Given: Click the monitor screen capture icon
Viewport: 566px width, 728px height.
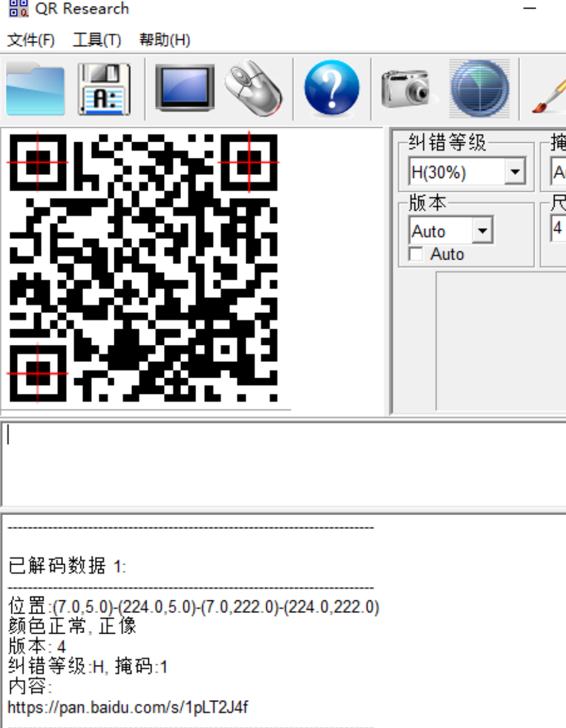Looking at the screenshot, I should click(184, 88).
